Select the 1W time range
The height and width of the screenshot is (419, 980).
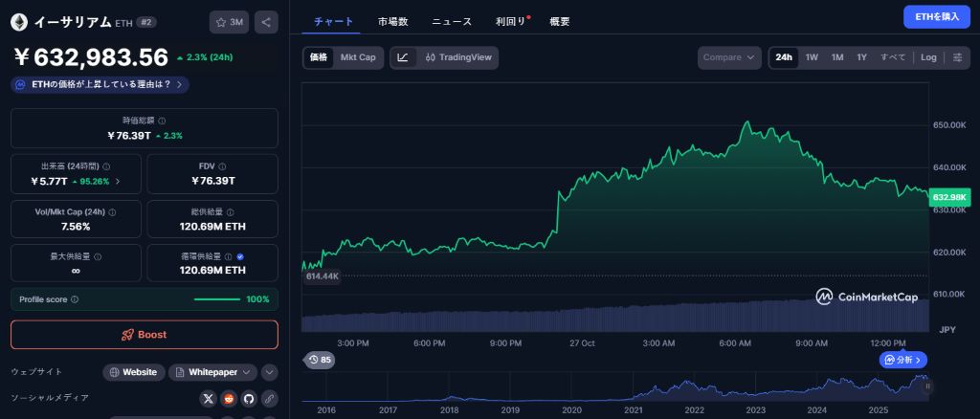point(812,57)
